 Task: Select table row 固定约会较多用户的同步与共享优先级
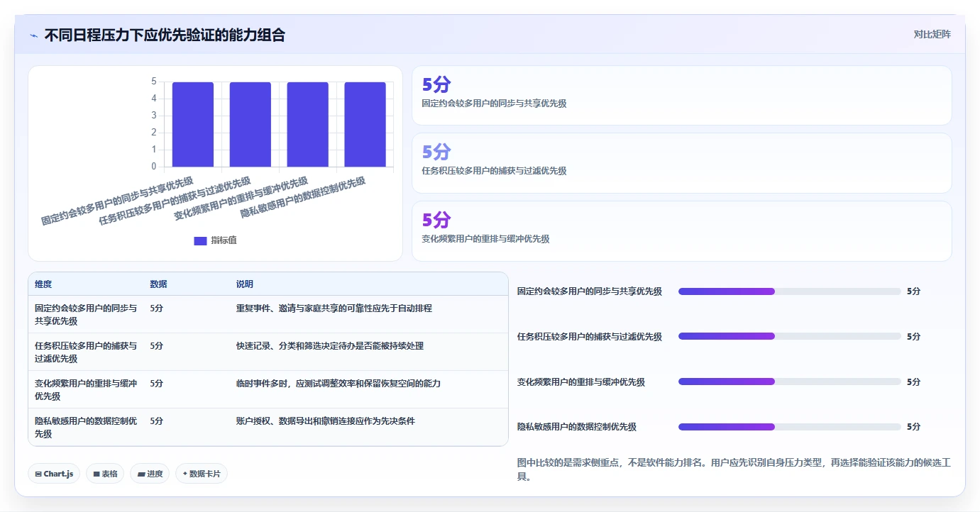click(x=268, y=315)
